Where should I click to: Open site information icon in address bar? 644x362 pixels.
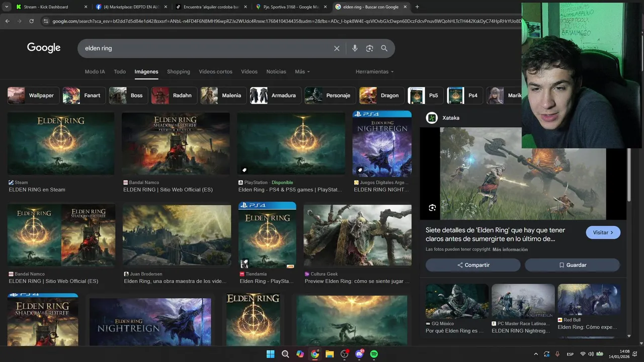tap(46, 21)
